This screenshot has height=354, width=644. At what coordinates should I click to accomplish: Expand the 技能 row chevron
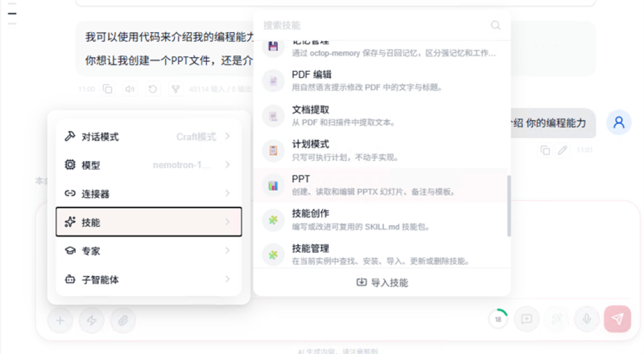click(x=228, y=222)
